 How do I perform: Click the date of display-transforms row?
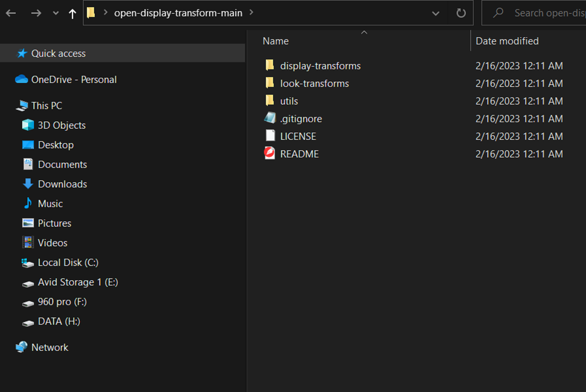click(x=519, y=66)
